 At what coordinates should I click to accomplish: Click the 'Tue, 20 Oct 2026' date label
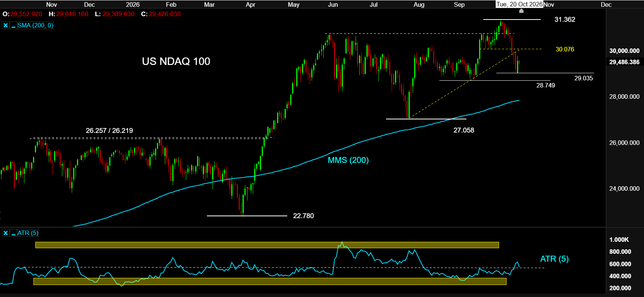coord(519,5)
